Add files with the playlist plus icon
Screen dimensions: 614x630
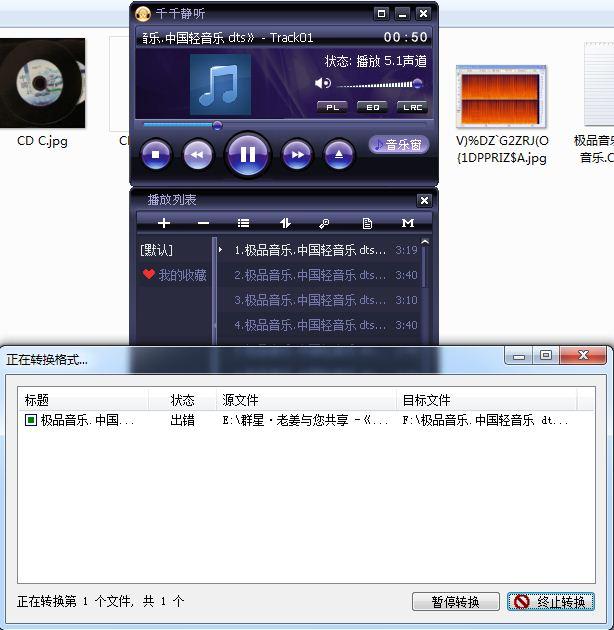click(x=164, y=223)
